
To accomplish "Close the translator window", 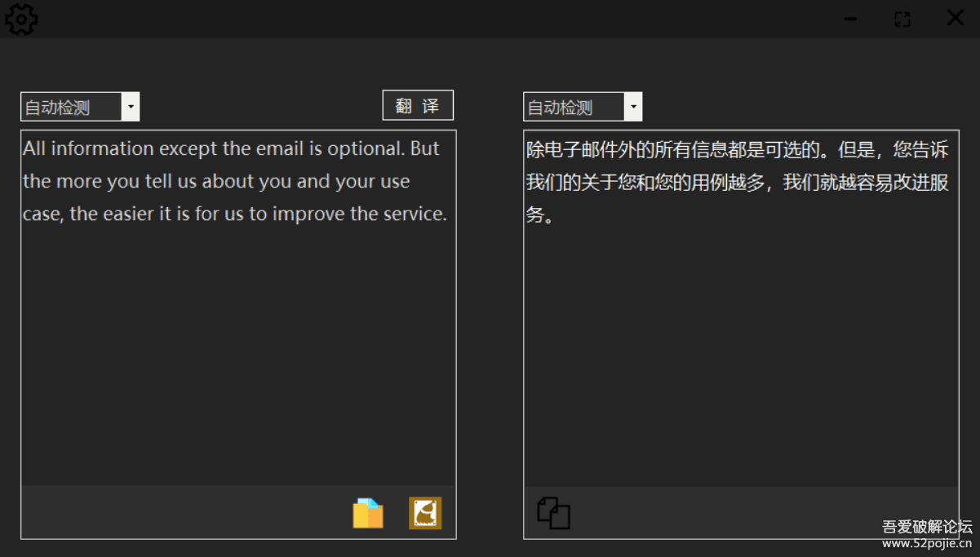I will (954, 18).
